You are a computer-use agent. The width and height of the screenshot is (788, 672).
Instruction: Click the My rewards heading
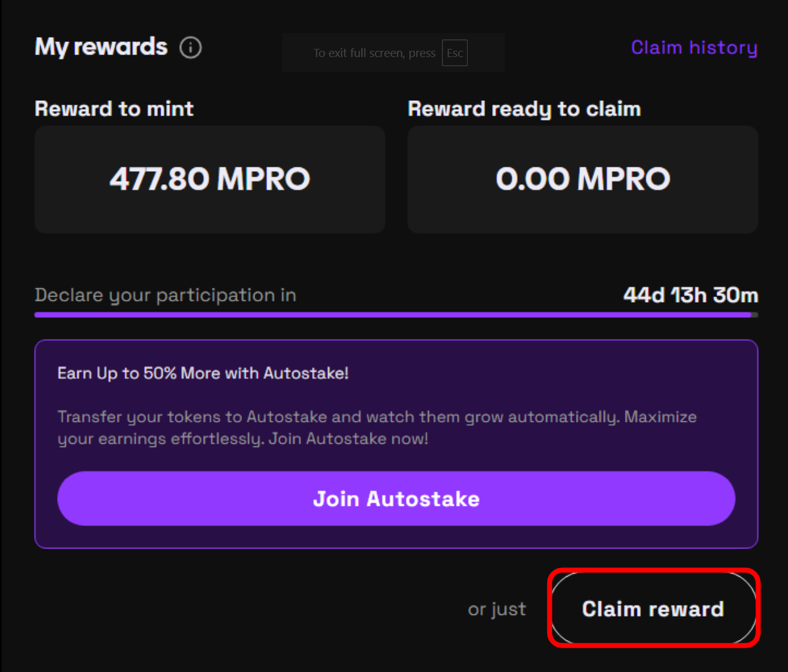101,47
